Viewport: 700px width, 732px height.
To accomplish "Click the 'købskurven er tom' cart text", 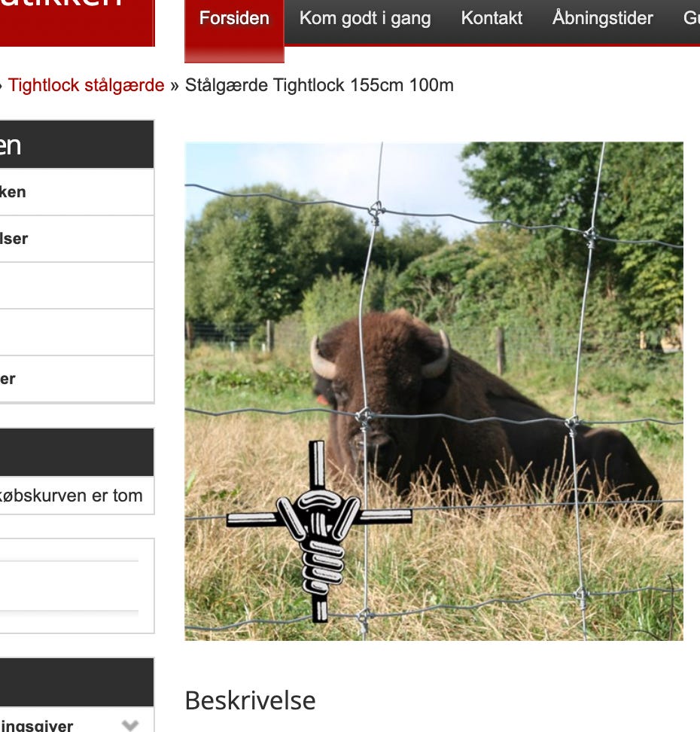I will pyautogui.click(x=71, y=496).
